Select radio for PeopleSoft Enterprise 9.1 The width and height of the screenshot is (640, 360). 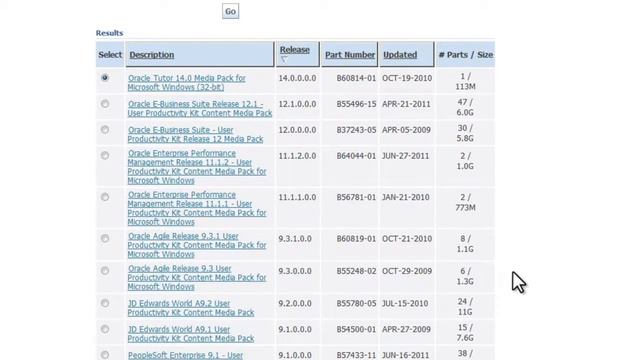click(x=105, y=355)
